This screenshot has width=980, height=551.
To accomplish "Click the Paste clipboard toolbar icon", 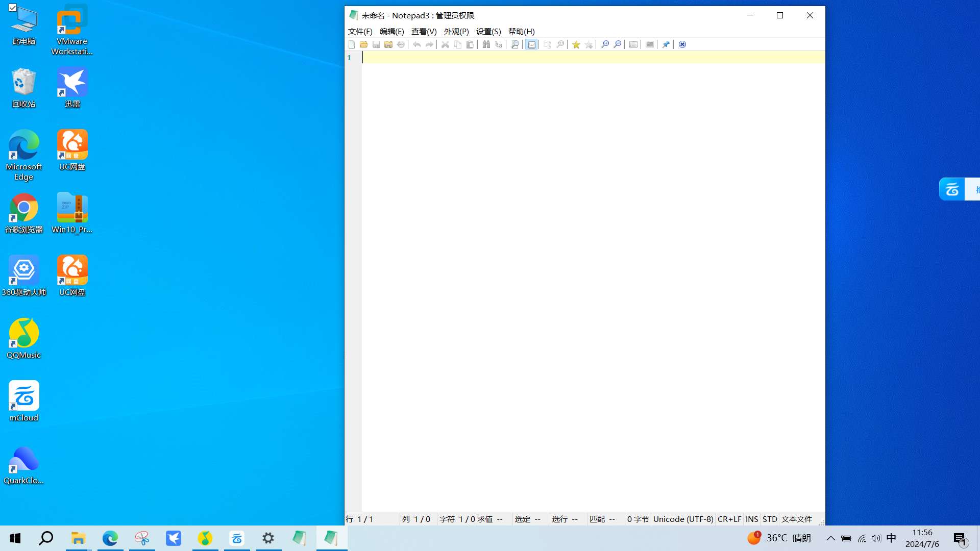I will click(x=470, y=44).
